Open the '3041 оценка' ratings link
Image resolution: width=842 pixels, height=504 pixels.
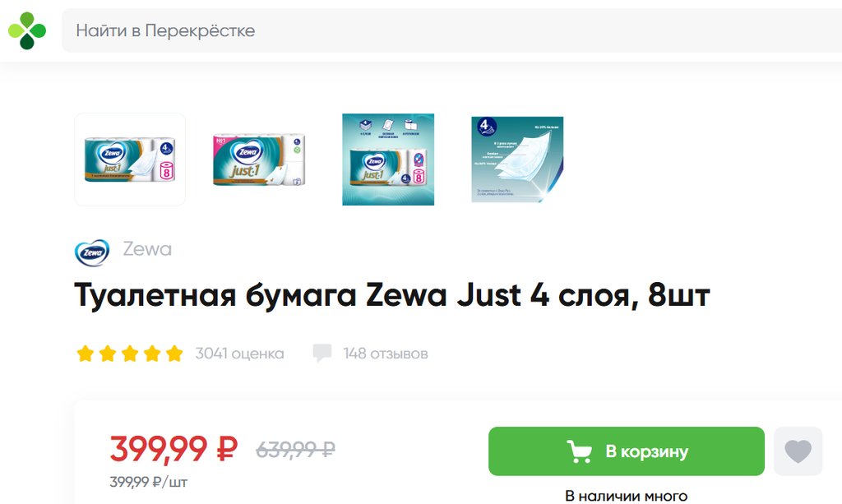pos(239,354)
